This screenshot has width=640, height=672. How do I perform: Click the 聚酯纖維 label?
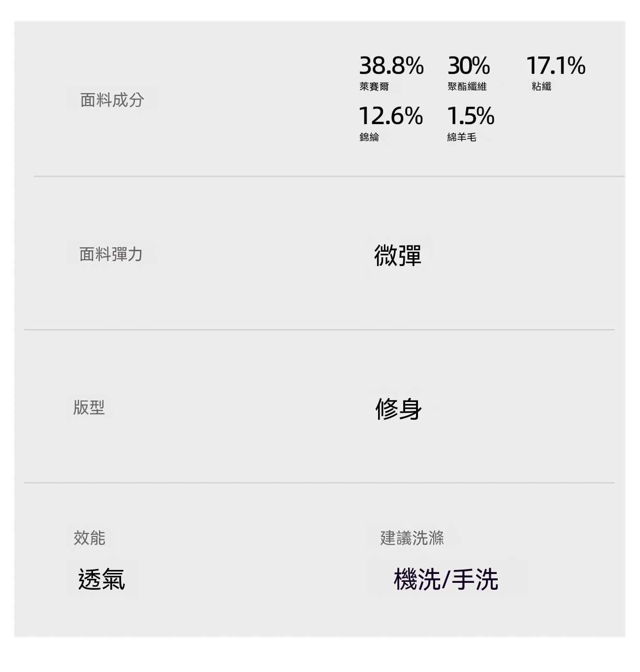coord(467,87)
